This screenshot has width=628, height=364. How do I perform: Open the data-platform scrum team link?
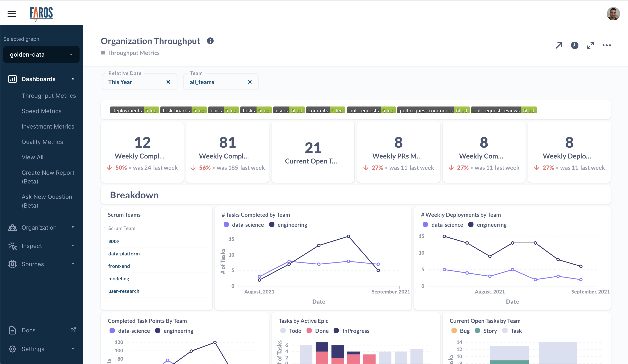124,254
